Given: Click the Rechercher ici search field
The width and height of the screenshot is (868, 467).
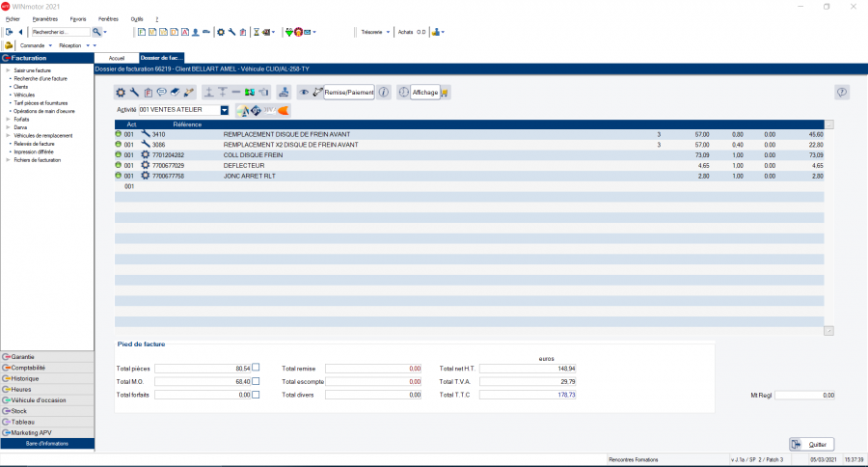Looking at the screenshot, I should [61, 32].
